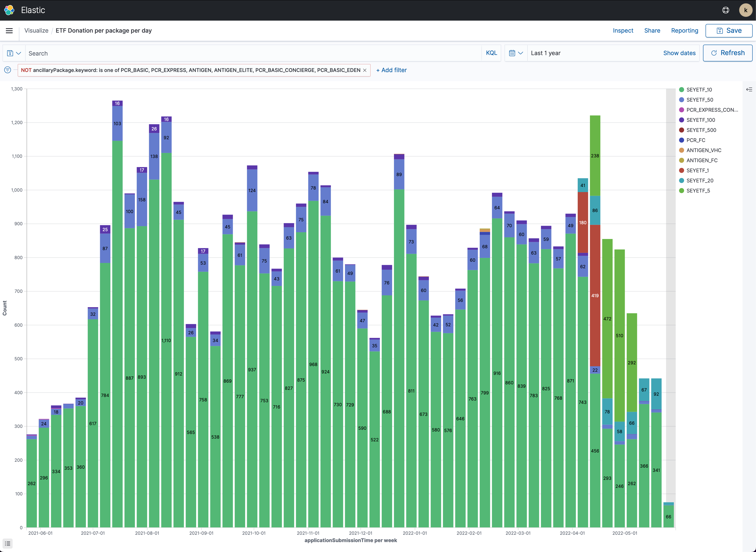Open the hamburger navigation menu
This screenshot has height=552, width=756.
(9, 31)
